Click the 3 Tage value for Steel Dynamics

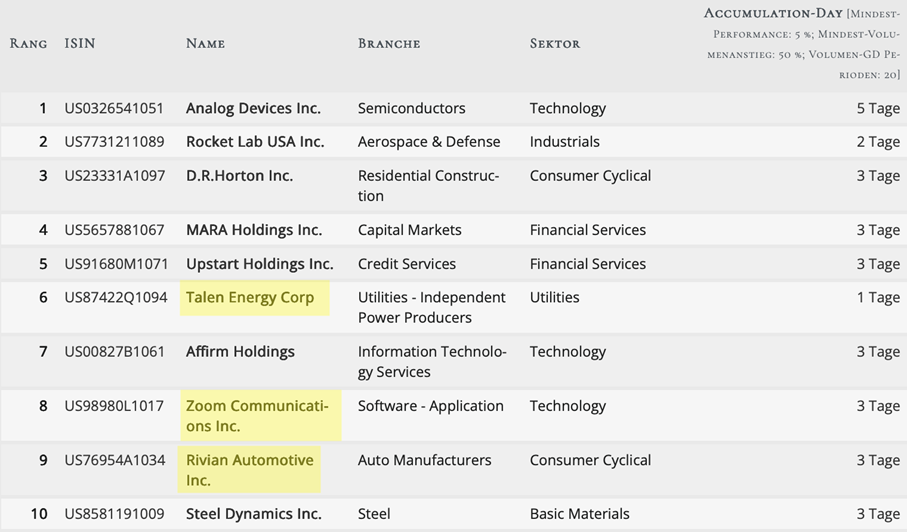tap(878, 514)
